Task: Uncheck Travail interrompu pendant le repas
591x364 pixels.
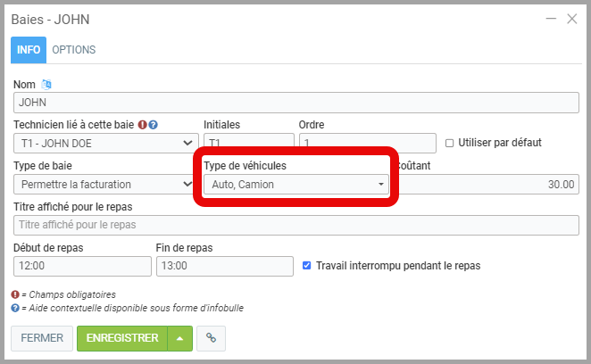Action: click(x=307, y=266)
